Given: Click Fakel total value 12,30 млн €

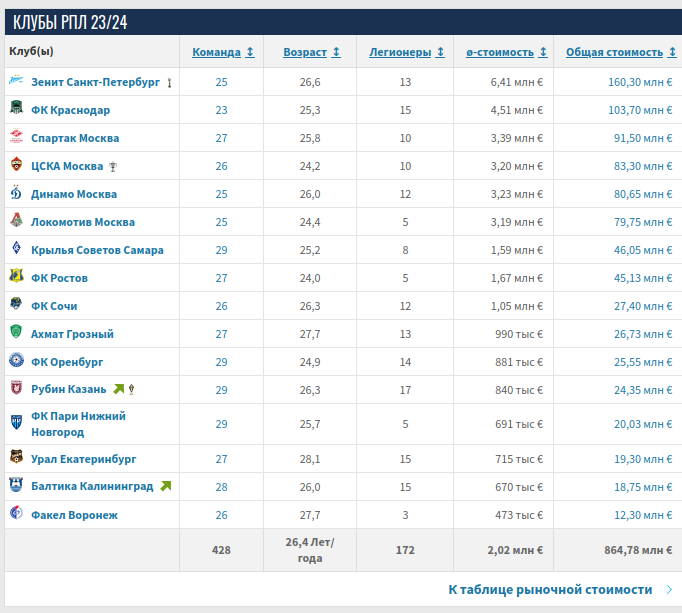Looking at the screenshot, I should 643,515.
